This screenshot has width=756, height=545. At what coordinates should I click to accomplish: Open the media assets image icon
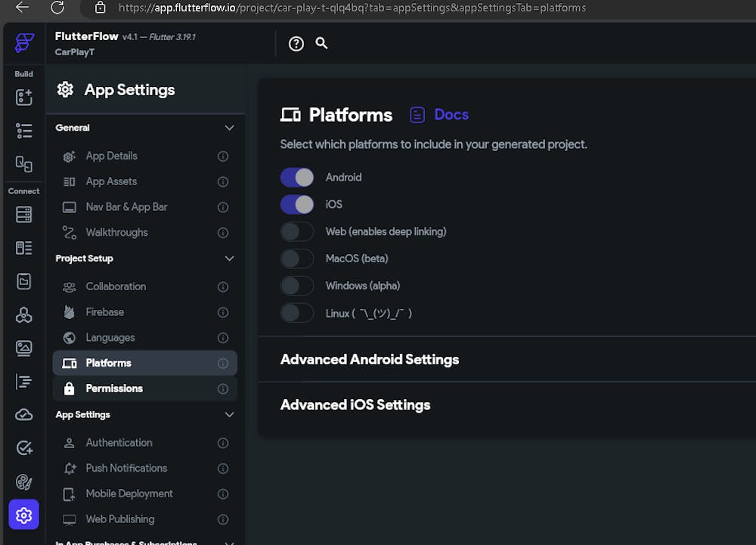click(24, 348)
